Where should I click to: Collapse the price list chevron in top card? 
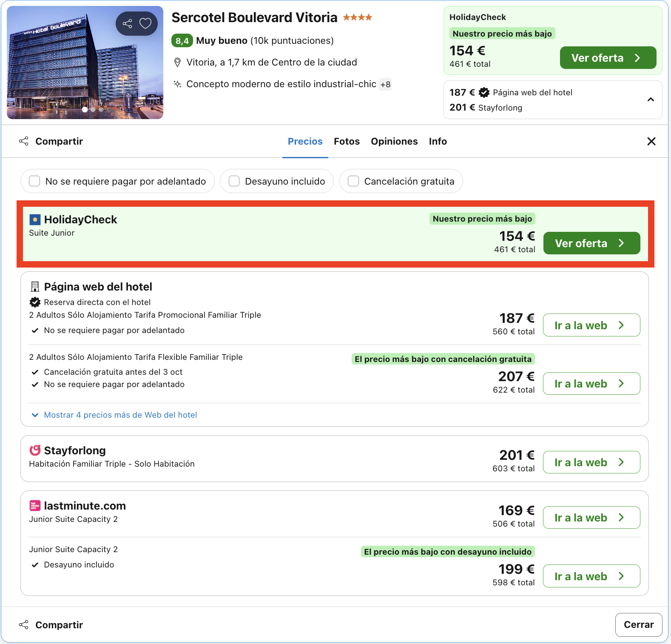pos(651,100)
